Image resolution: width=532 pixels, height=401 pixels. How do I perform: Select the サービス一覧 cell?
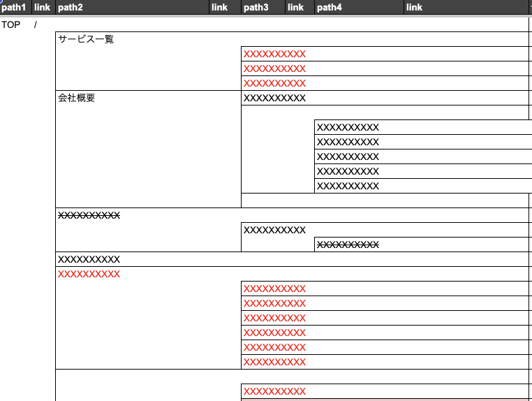click(86, 39)
